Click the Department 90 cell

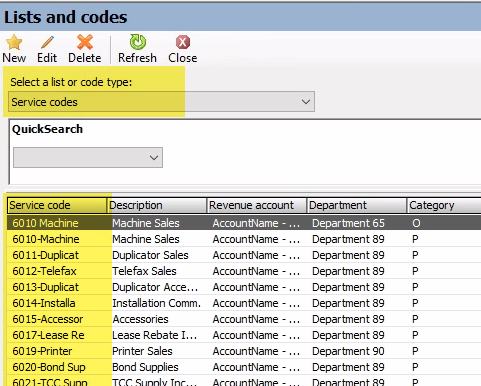tap(348, 351)
